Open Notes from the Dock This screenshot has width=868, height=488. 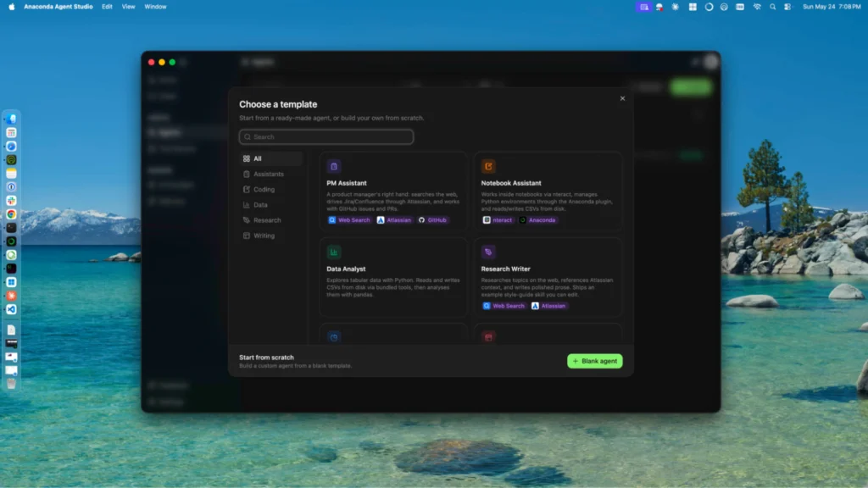click(x=11, y=174)
